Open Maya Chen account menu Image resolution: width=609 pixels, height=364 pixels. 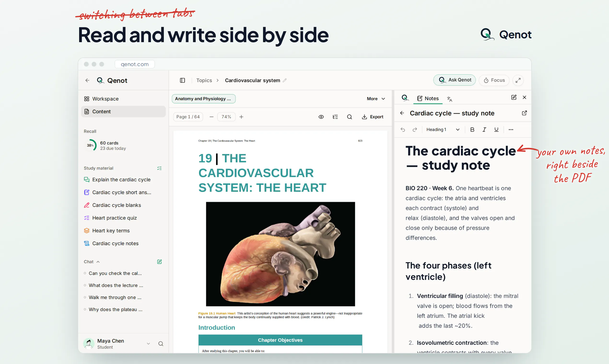tap(117, 344)
